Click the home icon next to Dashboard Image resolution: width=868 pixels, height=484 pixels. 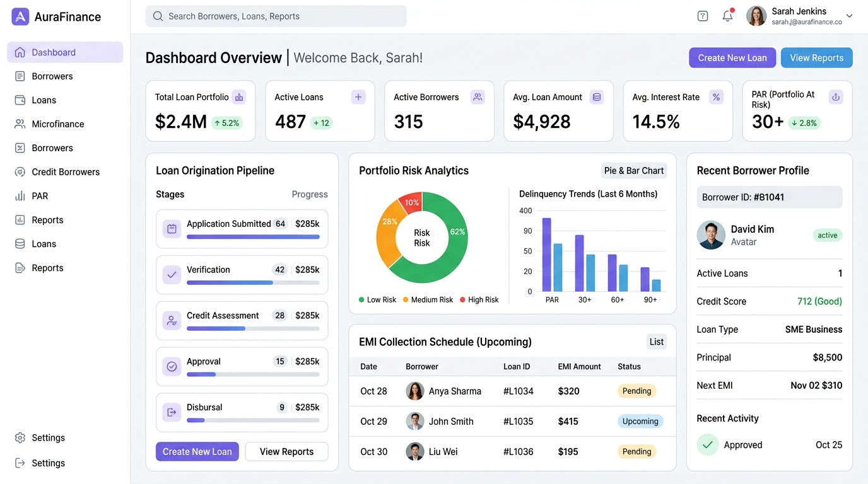point(20,52)
